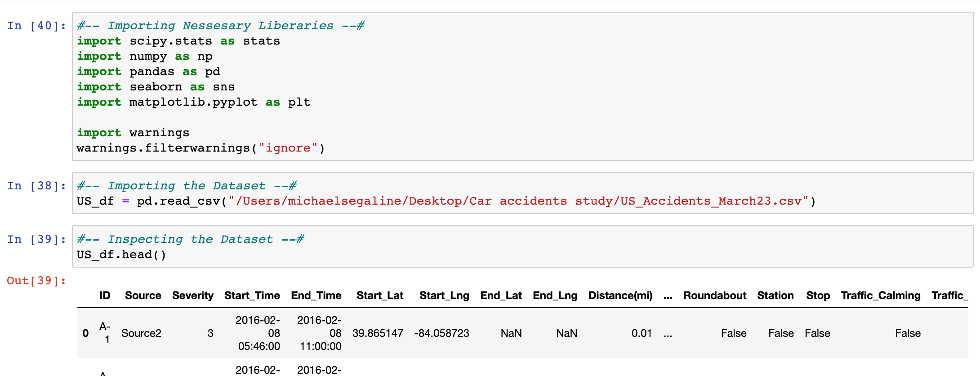Click the In [40] cell prompt
980x376 pixels.
36,26
